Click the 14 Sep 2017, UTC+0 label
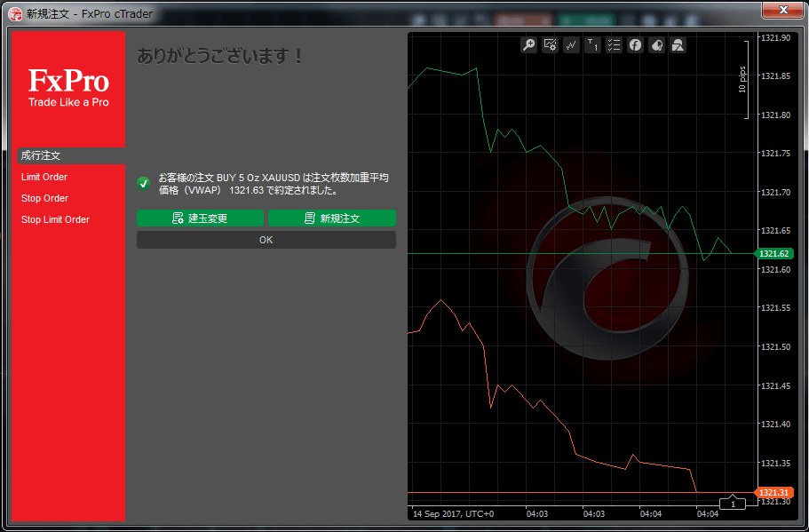Image resolution: width=809 pixels, height=532 pixels. coord(454,514)
